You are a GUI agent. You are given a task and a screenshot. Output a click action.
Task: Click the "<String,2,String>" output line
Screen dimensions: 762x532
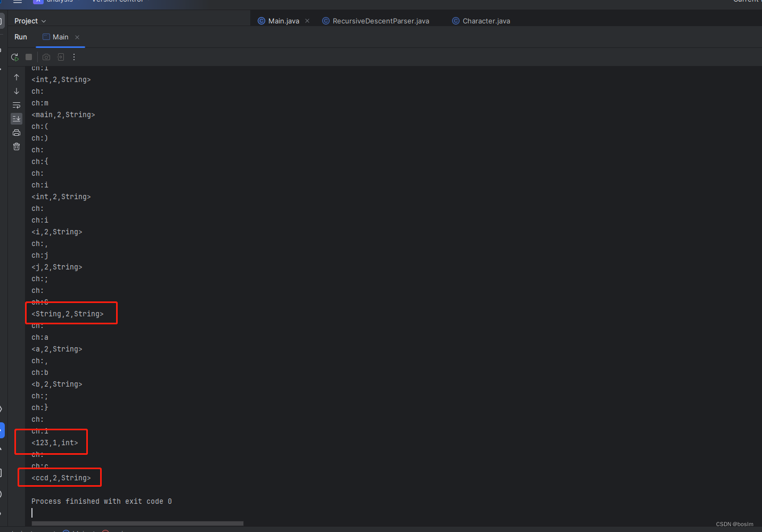(x=68, y=314)
